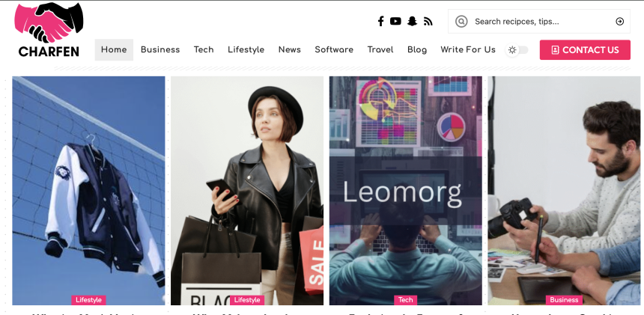Go to the Software menu item
Viewport: 644px width, 315px height.
[334, 49]
